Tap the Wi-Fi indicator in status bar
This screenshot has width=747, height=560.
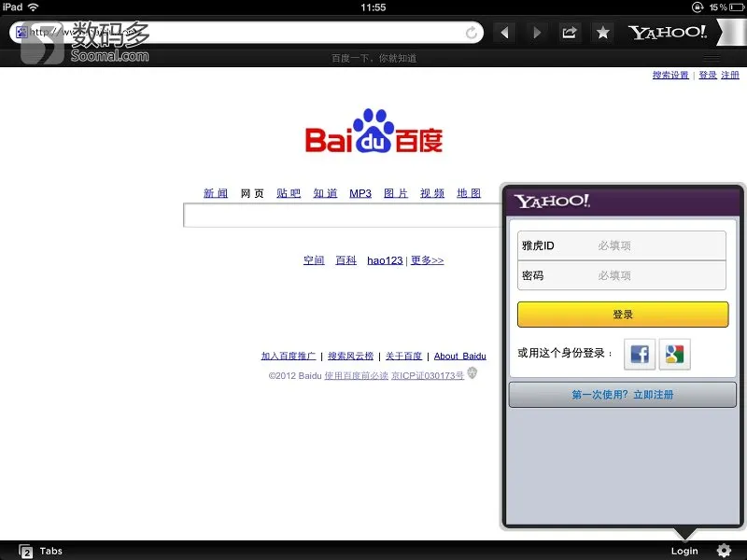(33, 7)
